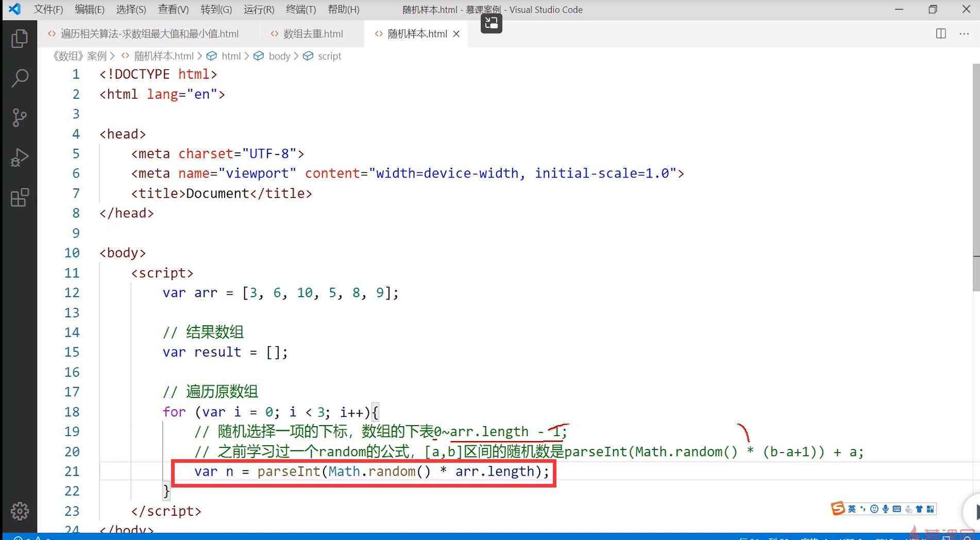Open Sogou account user icon
The height and width of the screenshot is (540, 980).
tap(908, 509)
